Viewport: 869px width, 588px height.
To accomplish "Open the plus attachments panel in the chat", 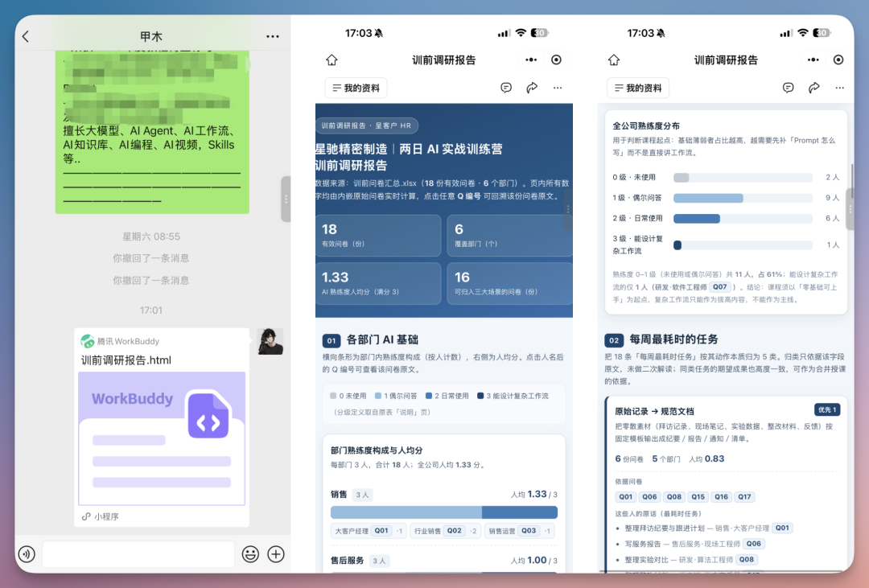I will click(x=276, y=553).
